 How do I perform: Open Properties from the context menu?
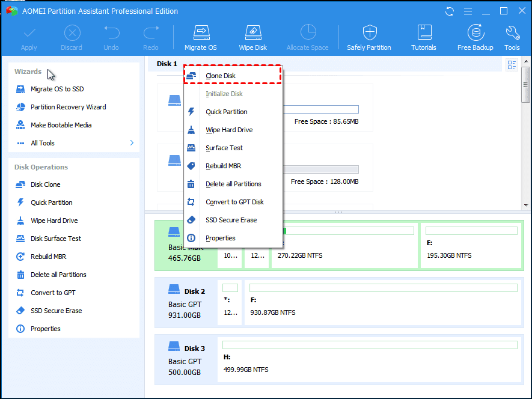[x=233, y=237]
